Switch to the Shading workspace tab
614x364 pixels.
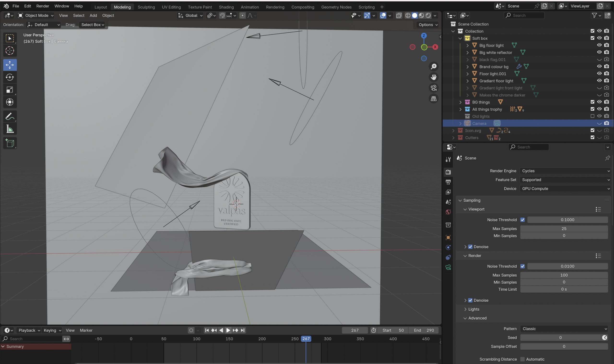(x=226, y=7)
